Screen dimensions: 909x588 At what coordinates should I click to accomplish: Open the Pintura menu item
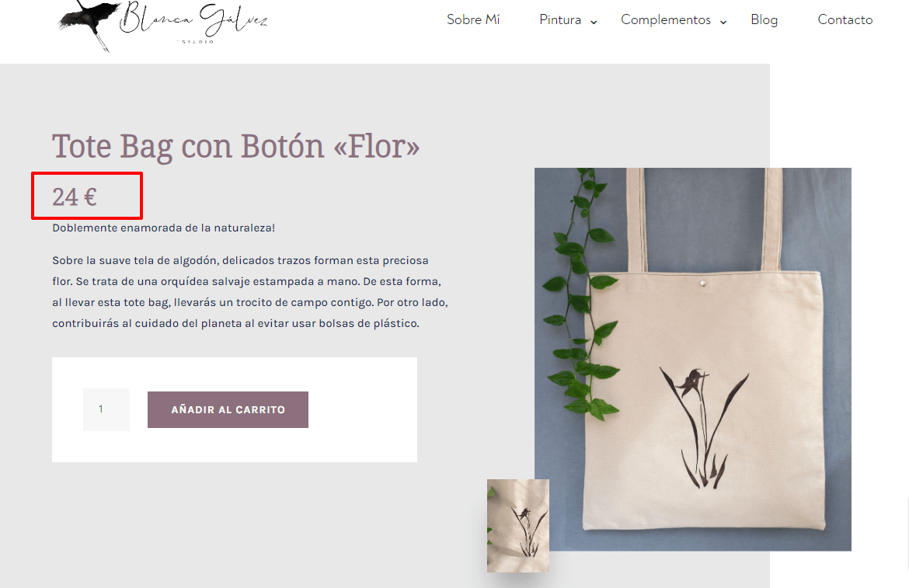560,19
